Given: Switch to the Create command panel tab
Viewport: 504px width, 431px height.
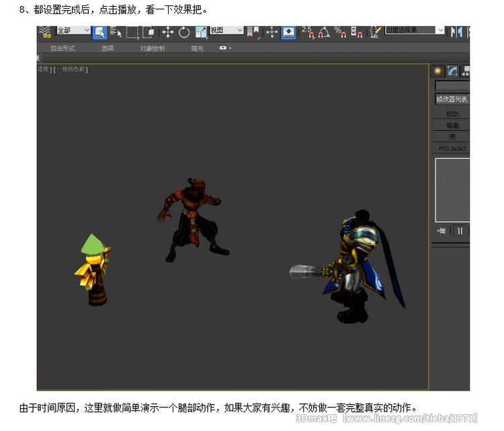Looking at the screenshot, I should point(437,71).
